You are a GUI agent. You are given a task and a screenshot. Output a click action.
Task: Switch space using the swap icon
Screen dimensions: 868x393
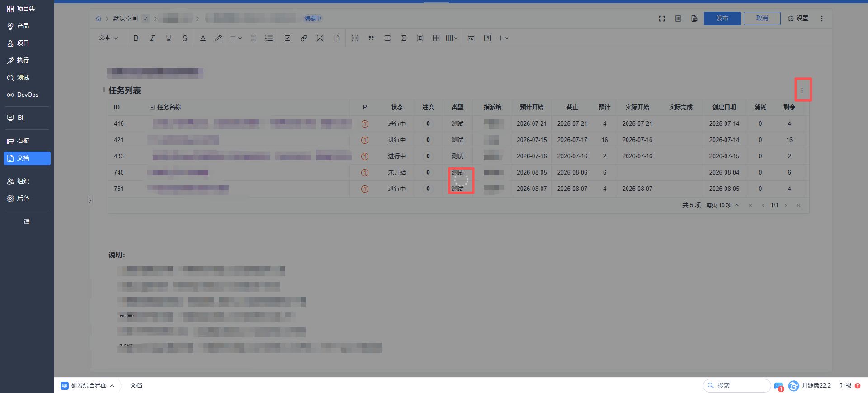coord(146,19)
